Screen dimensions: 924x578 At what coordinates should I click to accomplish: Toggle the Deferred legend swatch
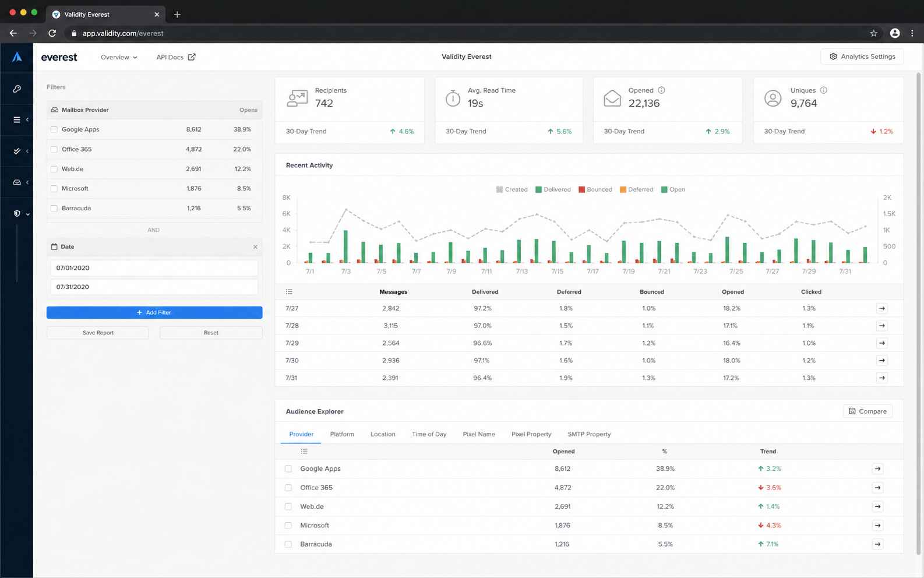pyautogui.click(x=623, y=189)
